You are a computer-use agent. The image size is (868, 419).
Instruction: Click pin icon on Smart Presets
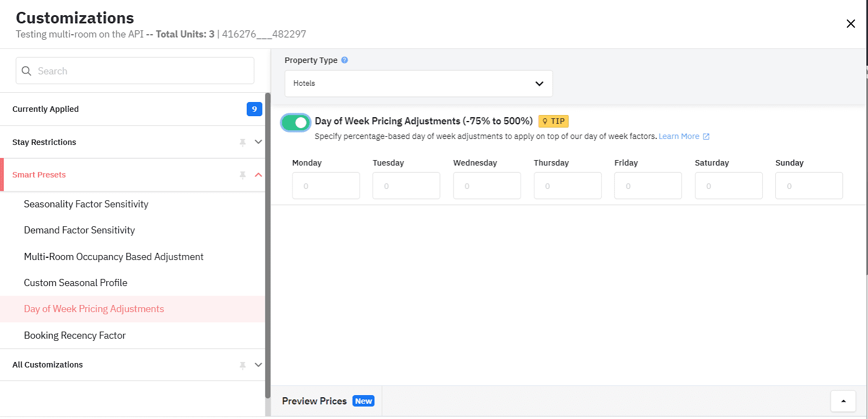(x=242, y=175)
